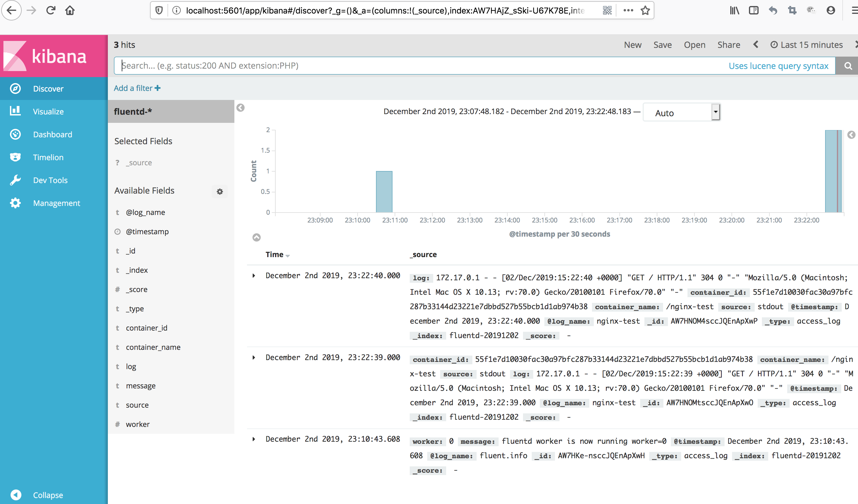858x504 pixels.
Task: Open Dashboard in the side navigation
Action: pyautogui.click(x=54, y=134)
